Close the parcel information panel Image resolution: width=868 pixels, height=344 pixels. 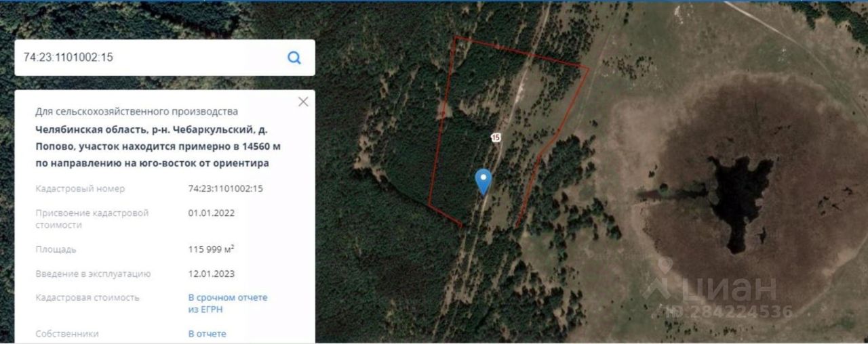[x=303, y=102]
